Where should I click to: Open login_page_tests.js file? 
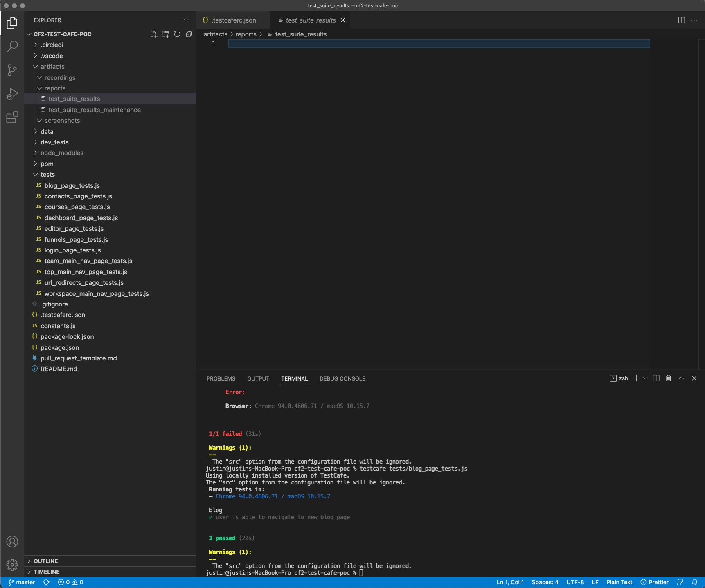pos(110,250)
